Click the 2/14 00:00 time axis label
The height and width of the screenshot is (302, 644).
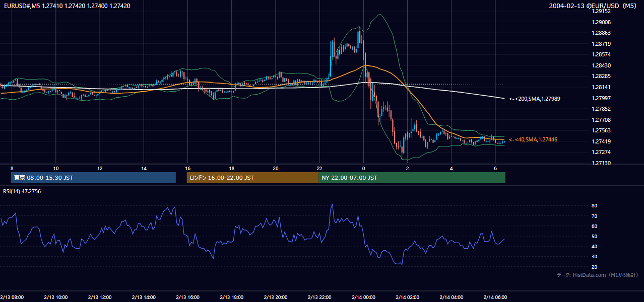coord(363,297)
